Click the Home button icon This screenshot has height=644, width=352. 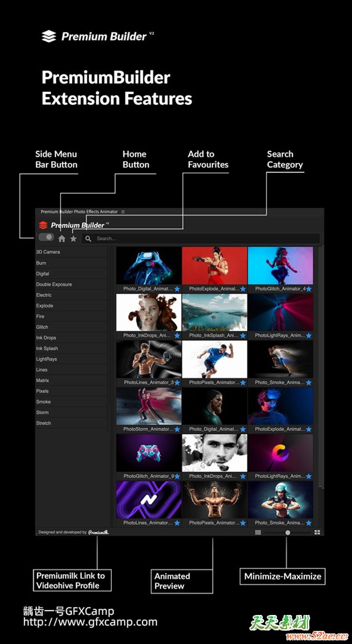click(x=61, y=239)
